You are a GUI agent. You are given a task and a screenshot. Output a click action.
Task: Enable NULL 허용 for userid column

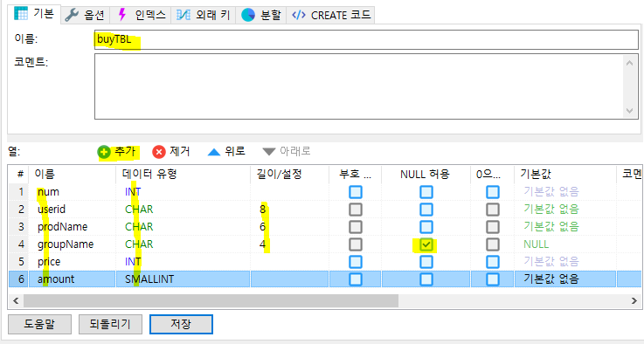click(x=426, y=210)
